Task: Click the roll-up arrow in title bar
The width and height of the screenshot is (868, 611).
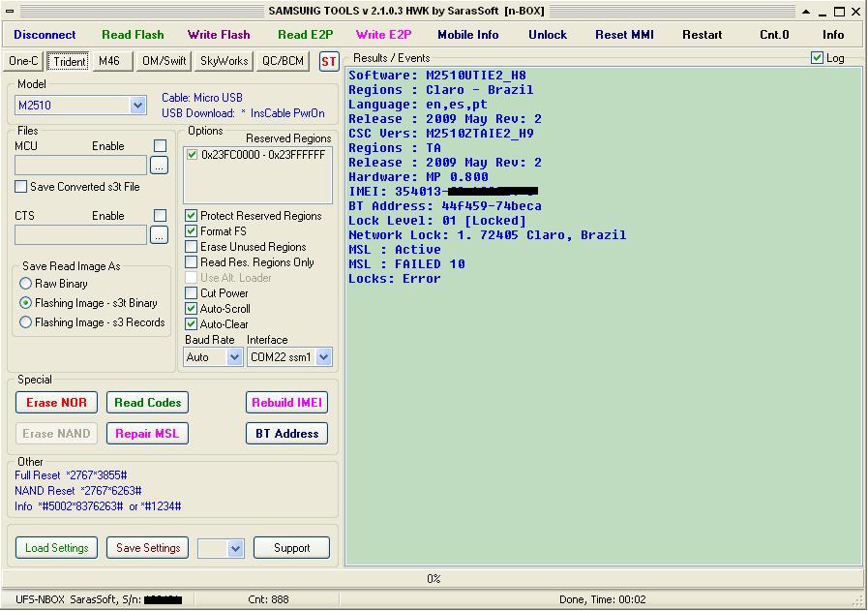Action: (x=806, y=12)
